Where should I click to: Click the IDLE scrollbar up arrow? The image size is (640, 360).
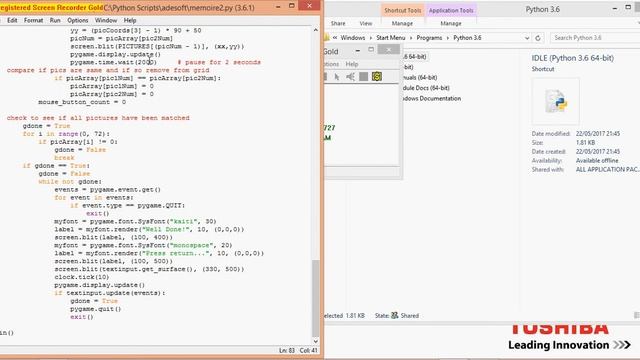pyautogui.click(x=316, y=30)
